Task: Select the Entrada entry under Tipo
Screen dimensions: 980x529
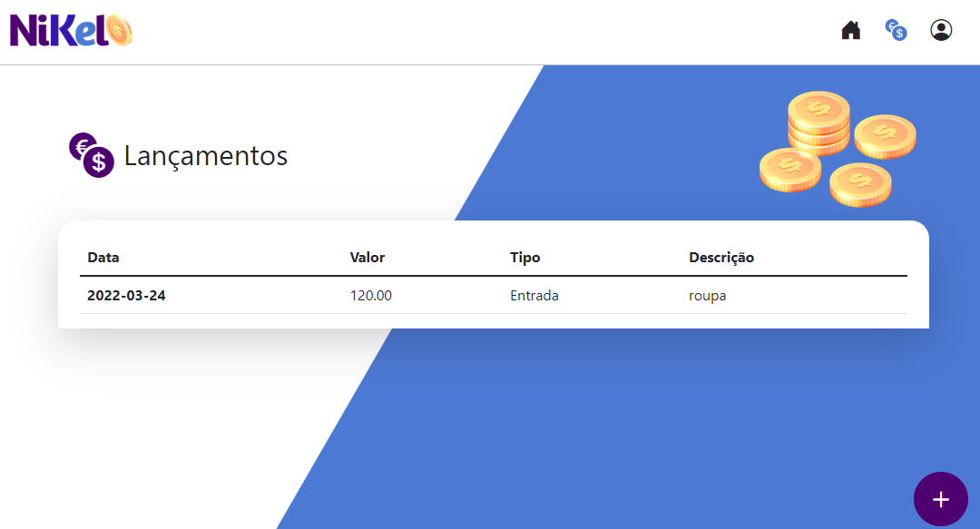Action: [534, 295]
